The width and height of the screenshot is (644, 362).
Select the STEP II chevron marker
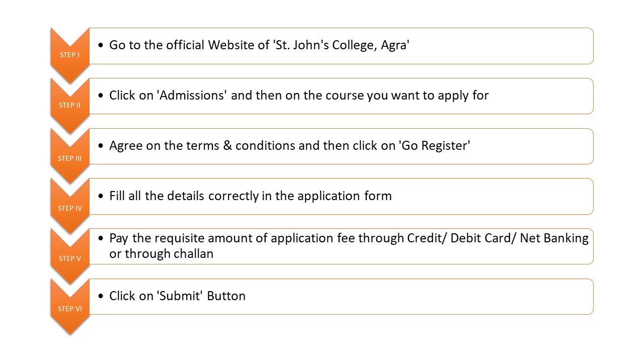pos(70,105)
